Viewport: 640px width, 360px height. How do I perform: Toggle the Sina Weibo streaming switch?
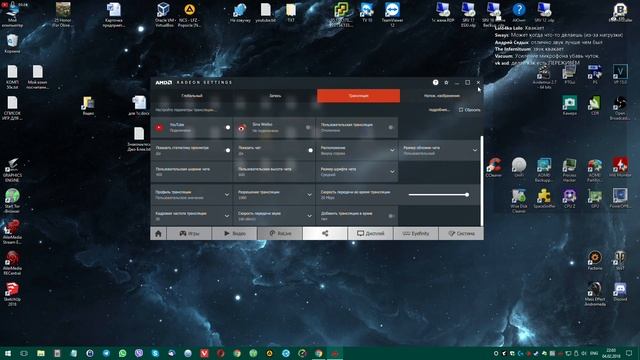(x=309, y=127)
